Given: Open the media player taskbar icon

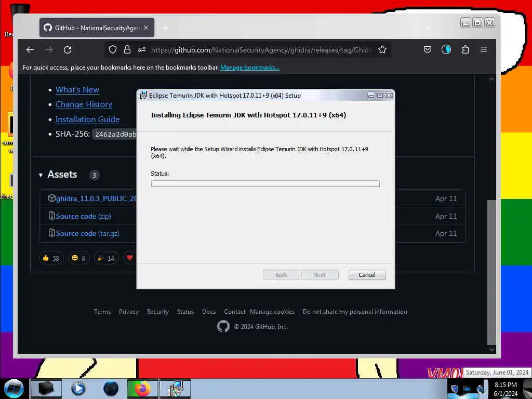Looking at the screenshot, I should [78, 389].
